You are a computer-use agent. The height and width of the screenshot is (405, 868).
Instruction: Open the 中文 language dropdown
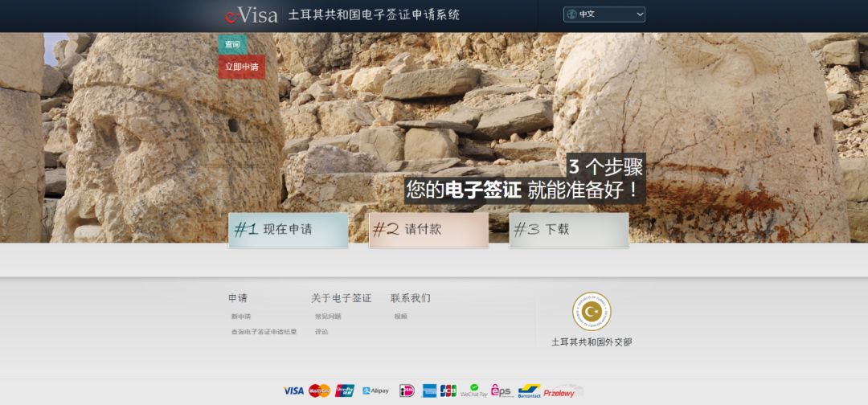pos(604,14)
